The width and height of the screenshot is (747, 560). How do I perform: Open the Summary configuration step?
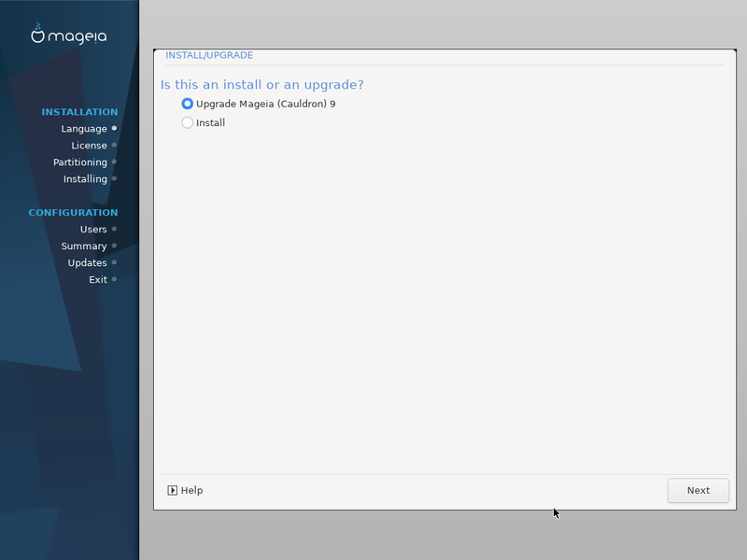tap(84, 246)
